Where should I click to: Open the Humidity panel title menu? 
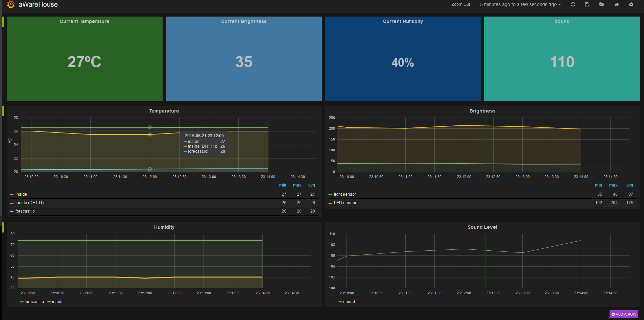164,227
